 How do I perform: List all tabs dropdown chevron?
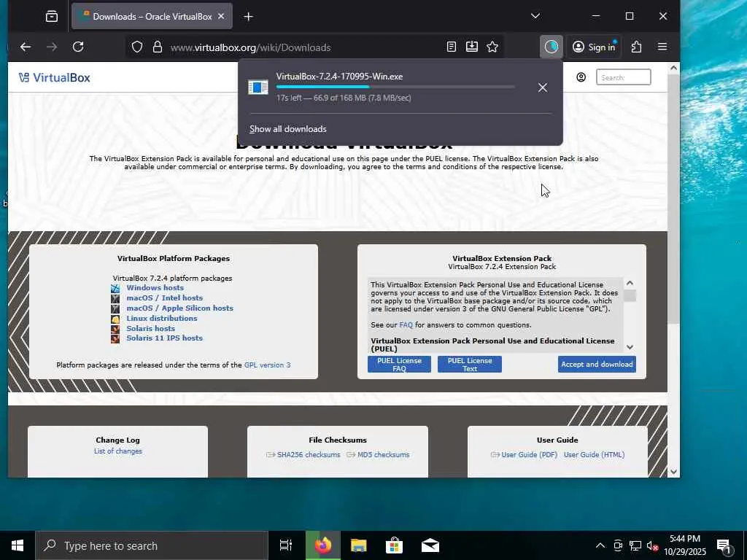pyautogui.click(x=535, y=16)
